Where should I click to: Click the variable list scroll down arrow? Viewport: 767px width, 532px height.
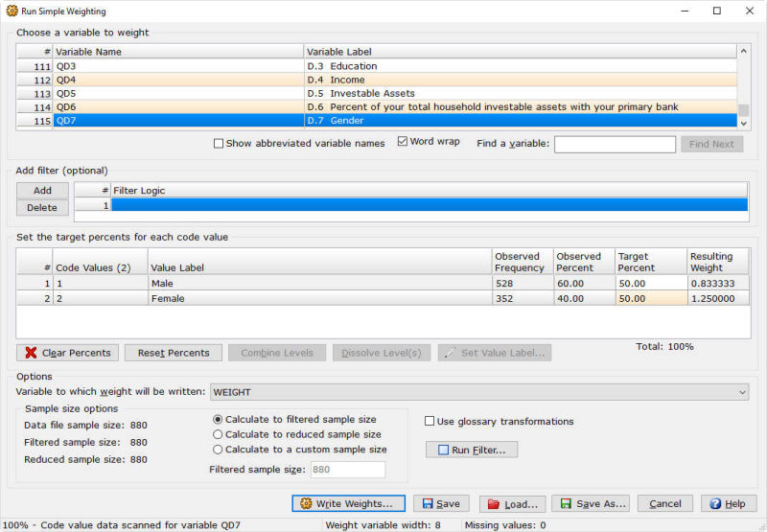(744, 124)
